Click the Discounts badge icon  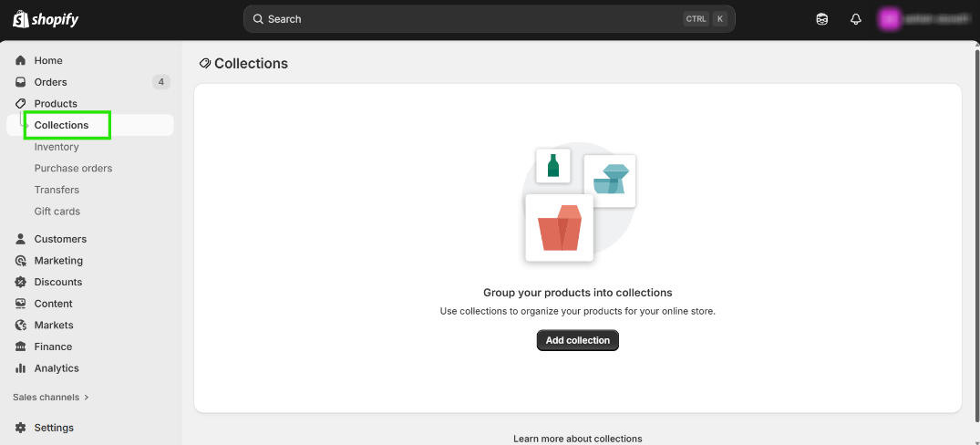click(x=21, y=282)
